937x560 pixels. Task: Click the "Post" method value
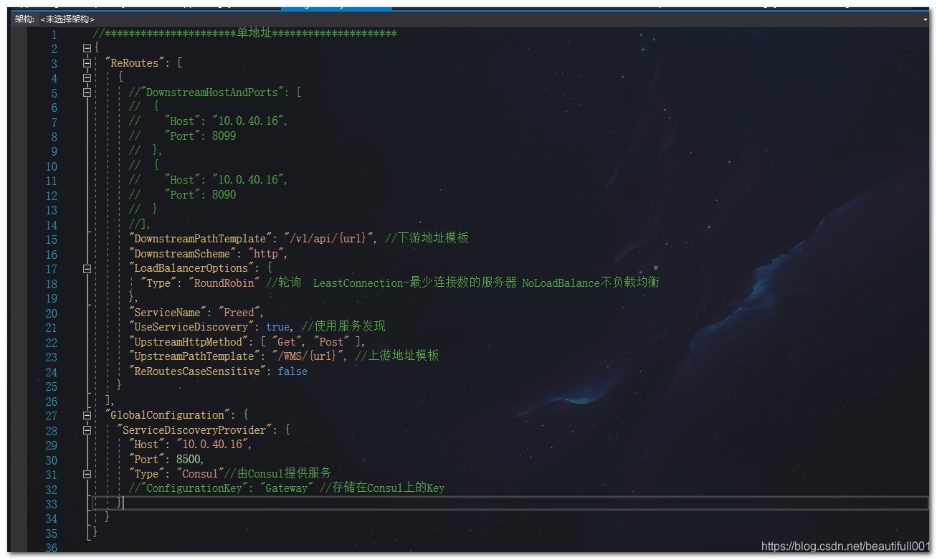(331, 342)
